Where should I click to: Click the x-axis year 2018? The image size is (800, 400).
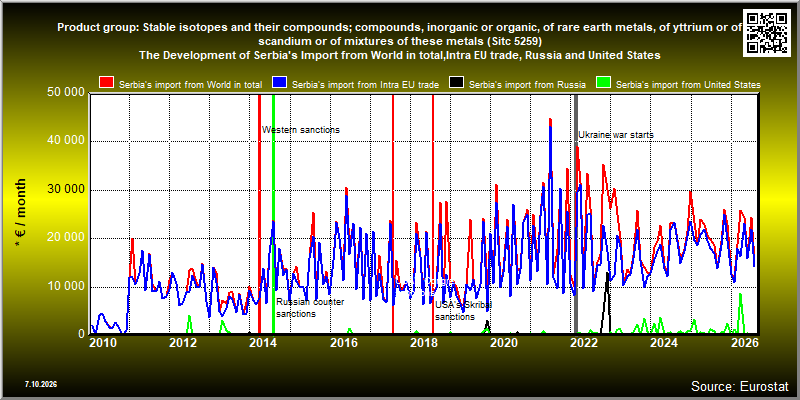pos(424,342)
